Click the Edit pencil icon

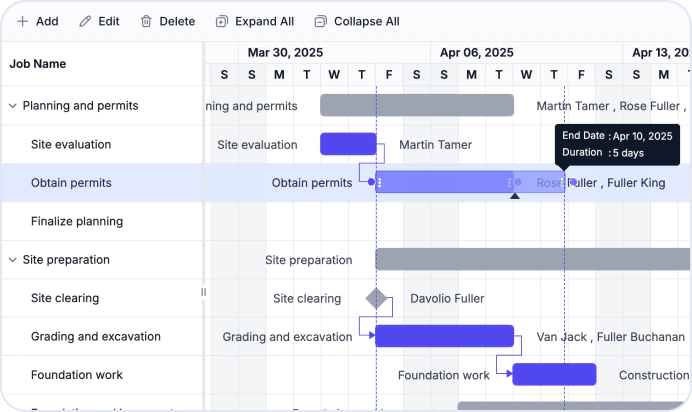point(85,21)
